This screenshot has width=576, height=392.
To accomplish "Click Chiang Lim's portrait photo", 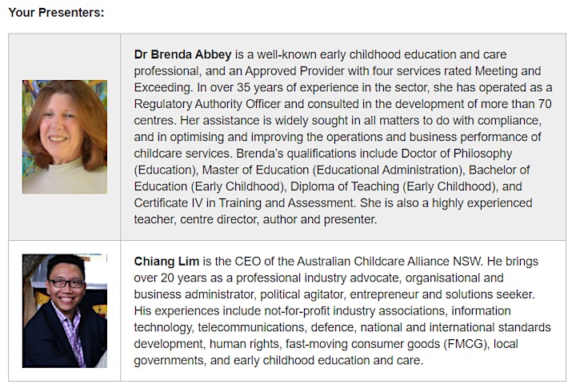I will tap(65, 311).
